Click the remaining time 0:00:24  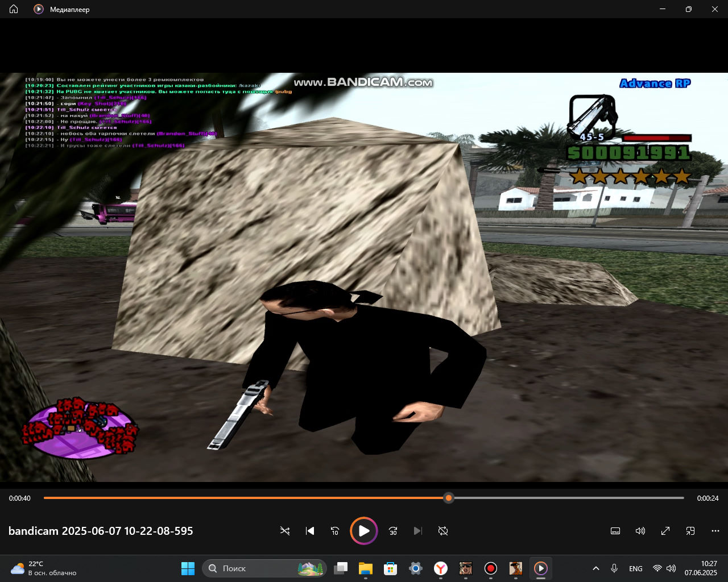(708, 498)
